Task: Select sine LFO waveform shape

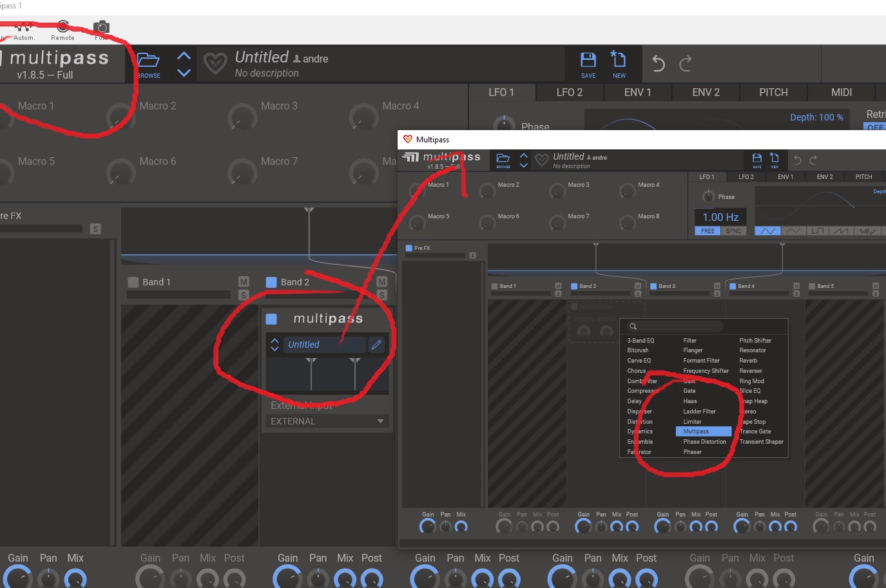Action: tap(768, 231)
